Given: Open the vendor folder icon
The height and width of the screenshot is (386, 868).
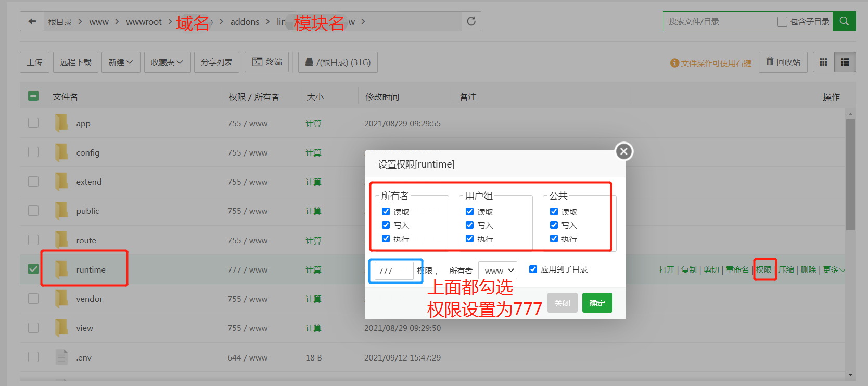Looking at the screenshot, I should click(x=61, y=298).
